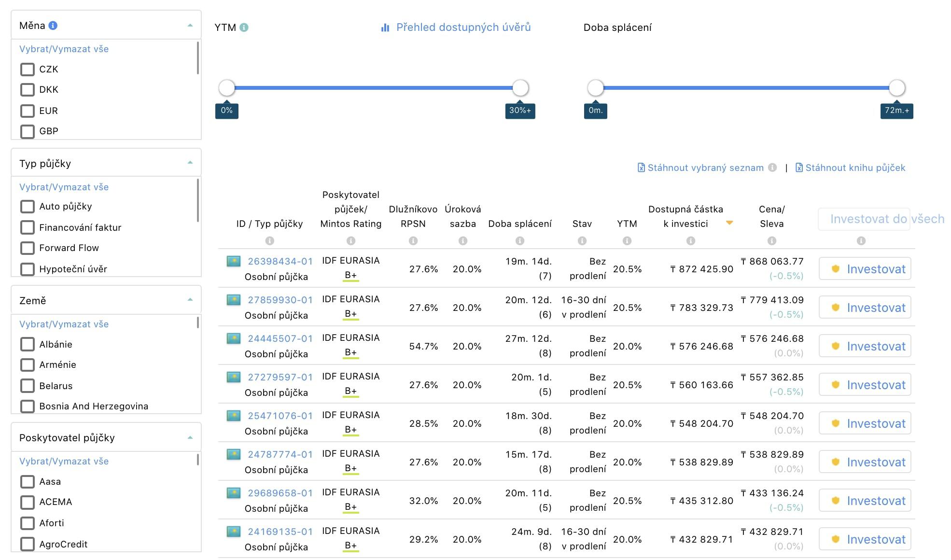Click the info icon under Dlužníkovo RPSN header
The height and width of the screenshot is (560, 951).
pyautogui.click(x=413, y=240)
